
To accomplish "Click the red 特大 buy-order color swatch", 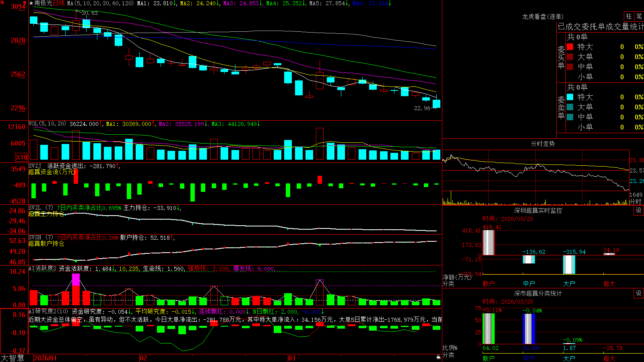I will [570, 47].
